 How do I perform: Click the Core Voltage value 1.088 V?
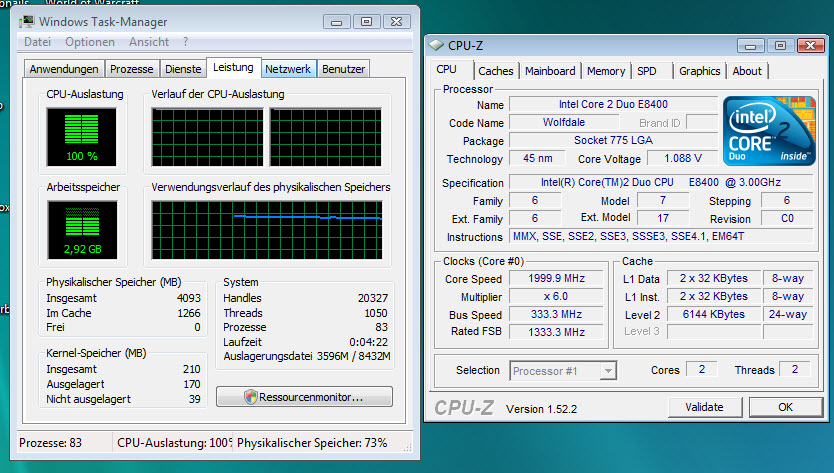coord(683,159)
